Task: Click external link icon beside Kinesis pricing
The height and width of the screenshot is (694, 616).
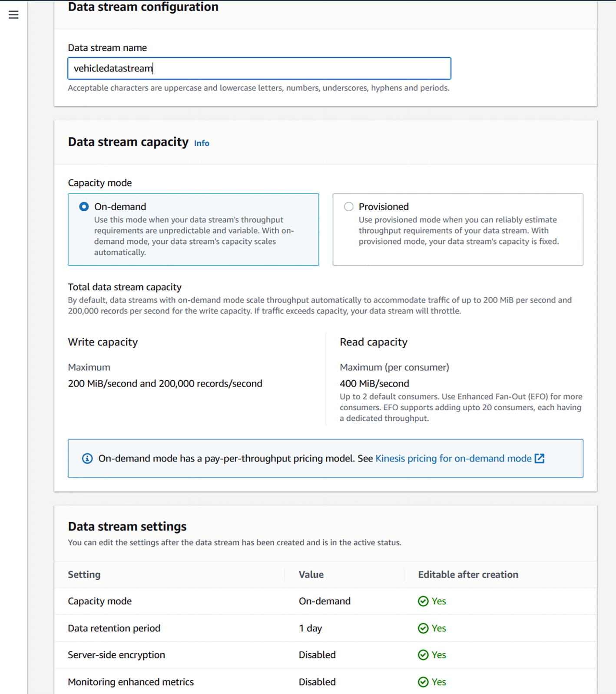Action: click(539, 458)
